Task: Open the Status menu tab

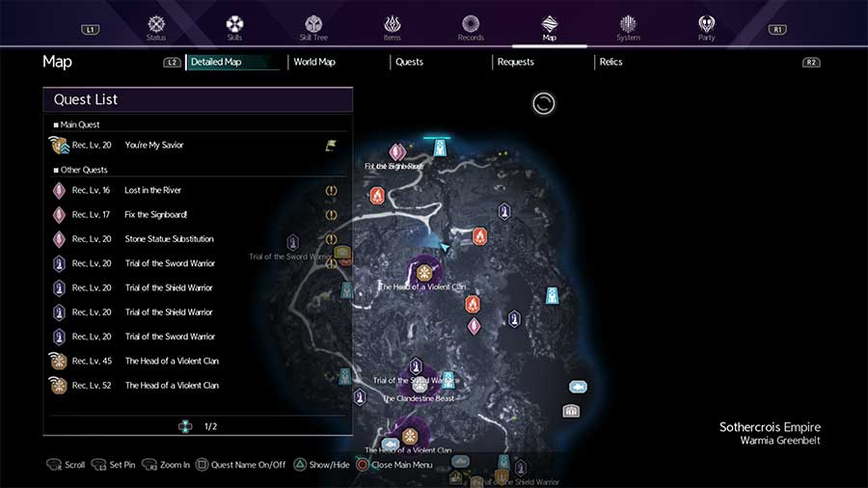Action: [x=156, y=28]
